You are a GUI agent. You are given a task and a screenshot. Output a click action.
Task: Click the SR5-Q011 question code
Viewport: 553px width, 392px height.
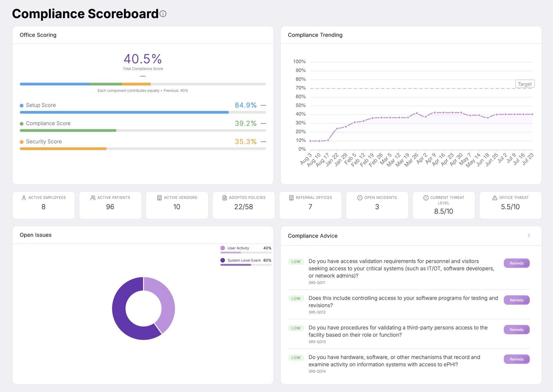317,283
